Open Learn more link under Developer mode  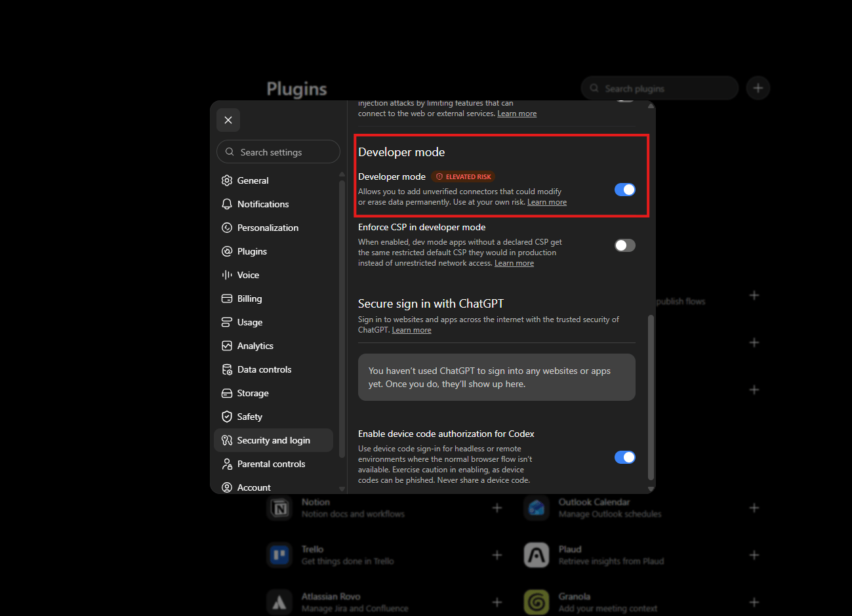click(547, 202)
